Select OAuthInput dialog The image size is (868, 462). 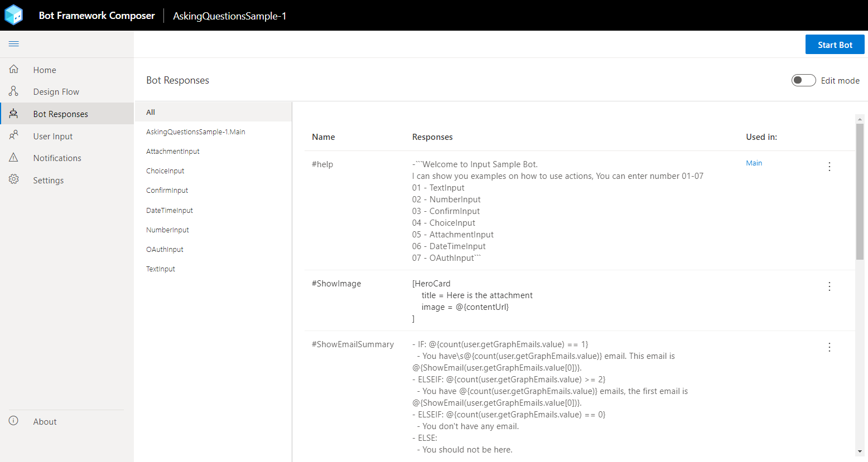(214, 249)
